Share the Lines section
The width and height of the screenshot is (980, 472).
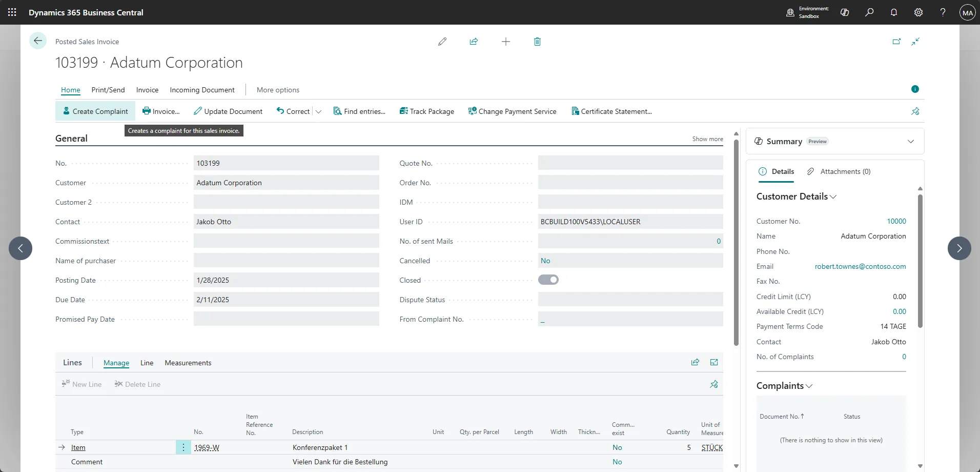tap(695, 362)
